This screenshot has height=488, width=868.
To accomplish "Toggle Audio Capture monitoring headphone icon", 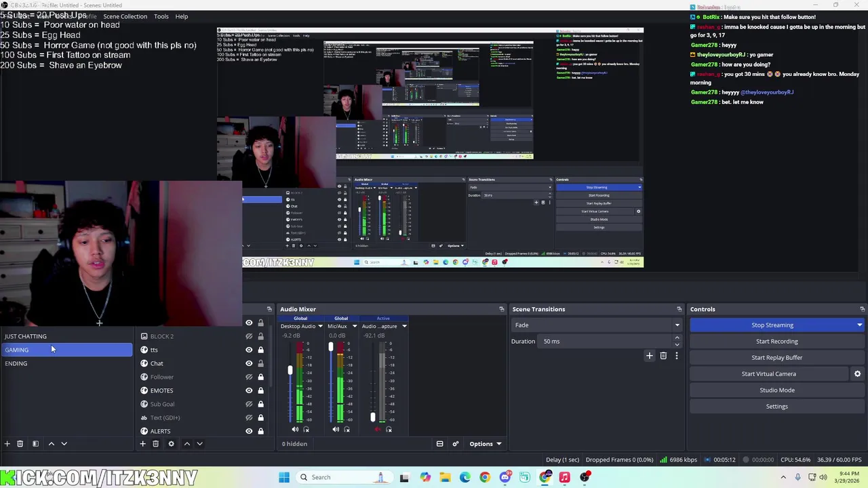I will coord(389,429).
